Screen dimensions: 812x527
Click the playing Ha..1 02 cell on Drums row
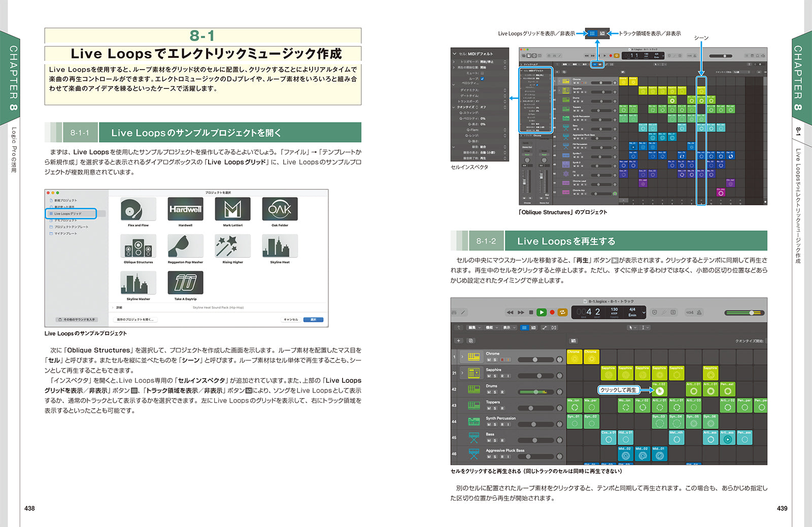659,389
